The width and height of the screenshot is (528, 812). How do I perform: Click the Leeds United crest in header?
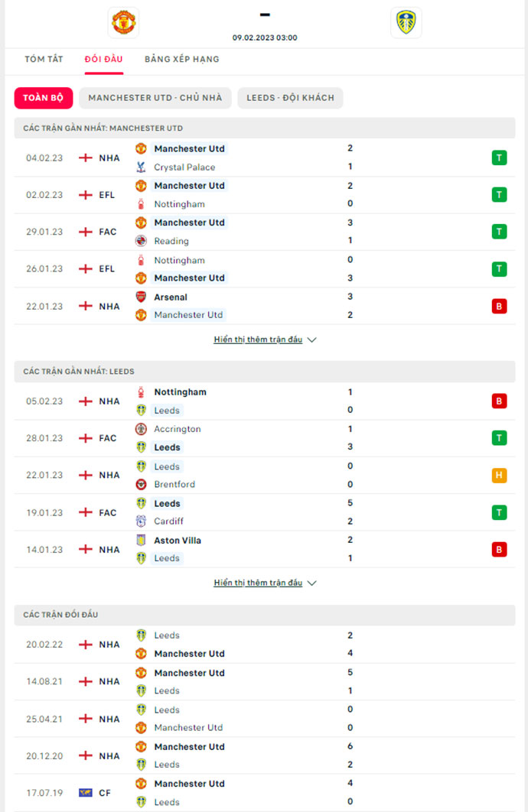pyautogui.click(x=406, y=22)
